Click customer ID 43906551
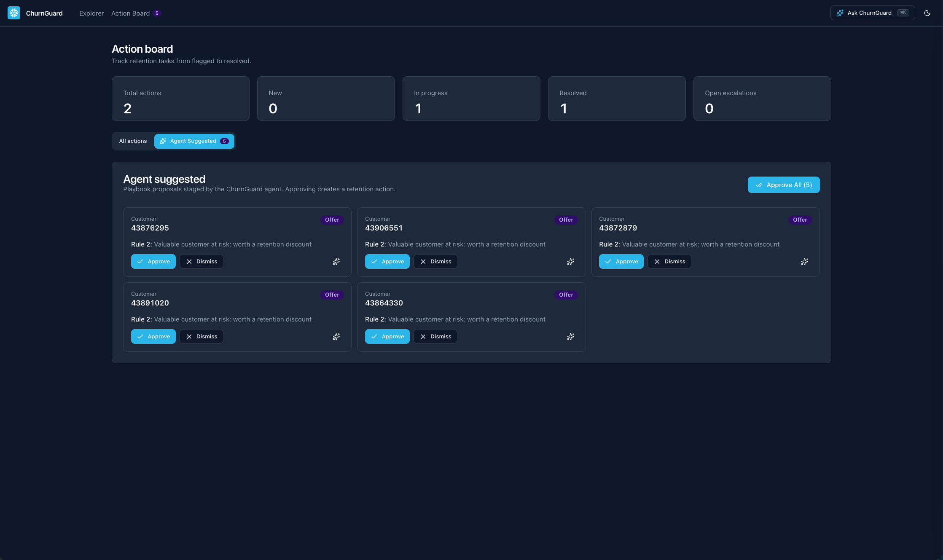This screenshot has width=943, height=560. click(384, 228)
